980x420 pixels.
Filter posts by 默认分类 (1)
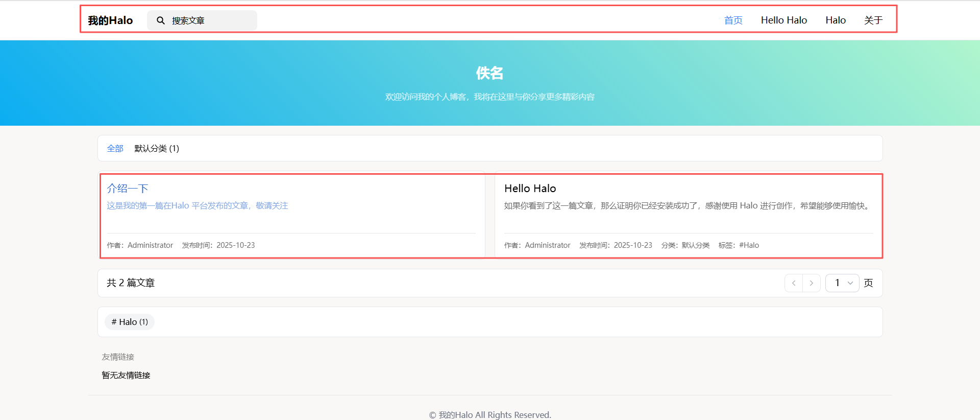click(x=156, y=149)
